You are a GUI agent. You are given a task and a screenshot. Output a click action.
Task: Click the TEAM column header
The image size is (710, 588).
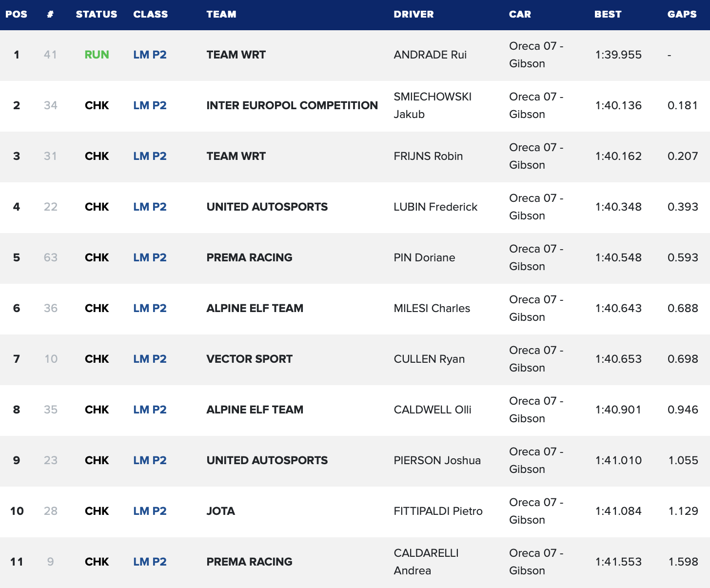click(221, 14)
